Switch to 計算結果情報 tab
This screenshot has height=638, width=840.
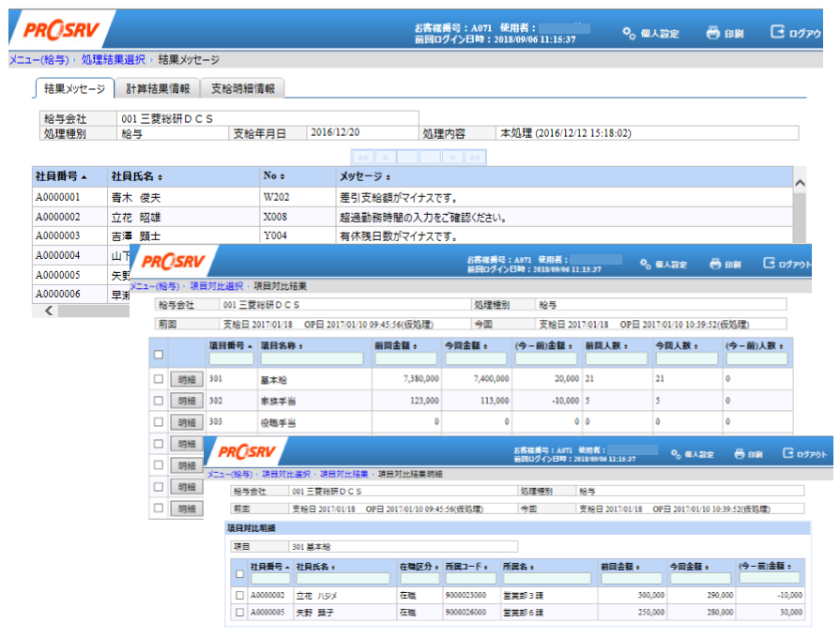pyautogui.click(x=158, y=89)
